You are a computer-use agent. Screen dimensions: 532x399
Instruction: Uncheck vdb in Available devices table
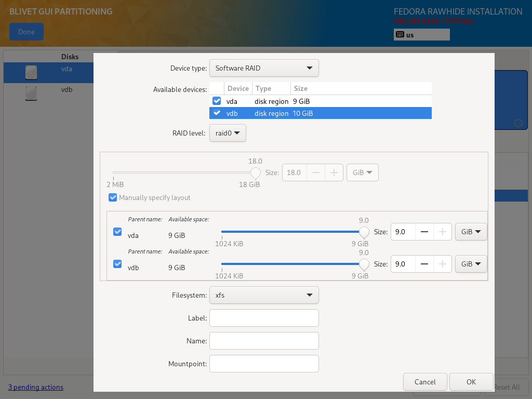[x=217, y=113]
